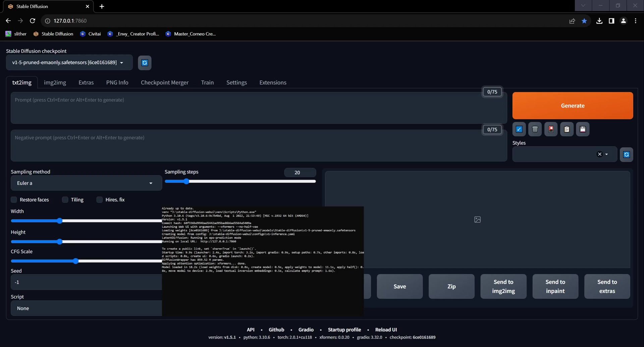This screenshot has width=644, height=347.
Task: Toggle the Tiling checkbox
Action: [x=65, y=200]
